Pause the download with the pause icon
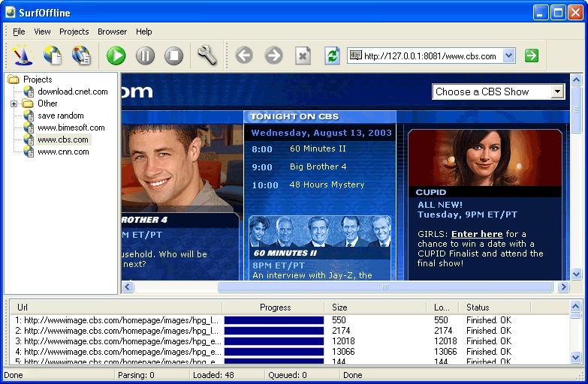588x384 pixels. 145,55
